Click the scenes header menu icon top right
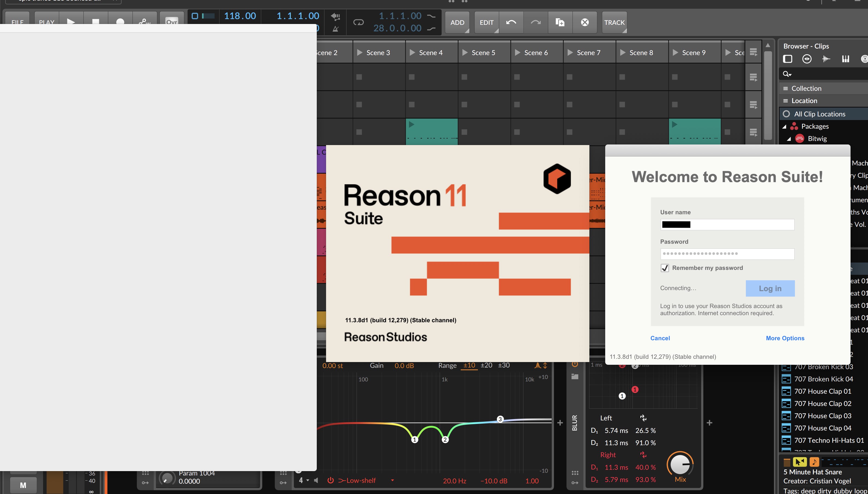 (753, 52)
